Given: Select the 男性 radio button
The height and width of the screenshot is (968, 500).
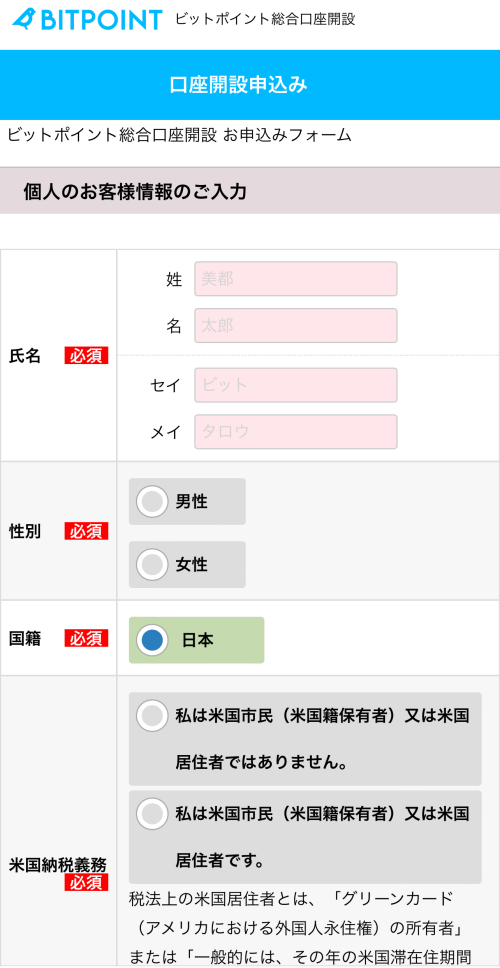Looking at the screenshot, I should (x=152, y=501).
